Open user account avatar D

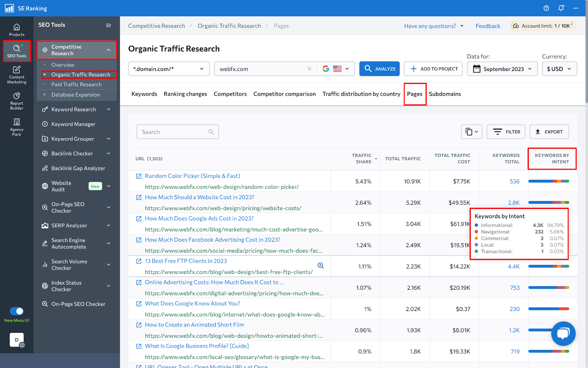coord(17,340)
